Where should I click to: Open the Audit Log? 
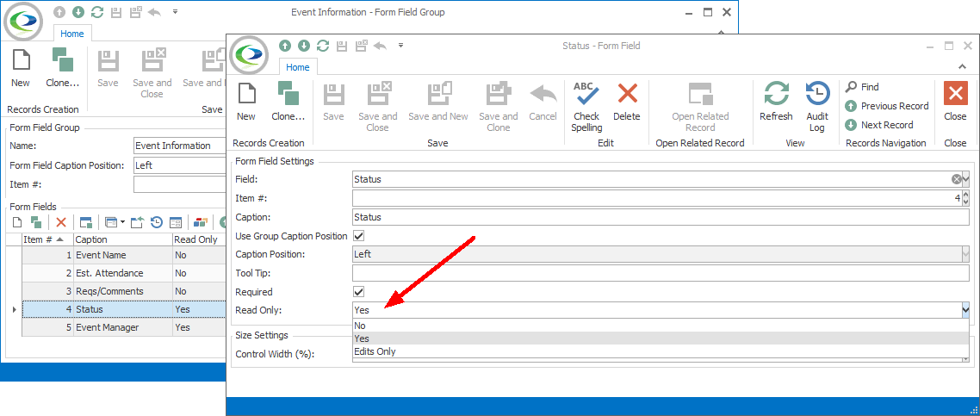[x=817, y=106]
